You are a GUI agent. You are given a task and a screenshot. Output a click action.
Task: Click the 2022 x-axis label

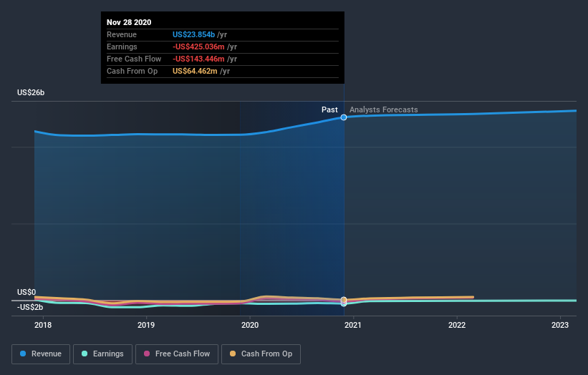457,325
